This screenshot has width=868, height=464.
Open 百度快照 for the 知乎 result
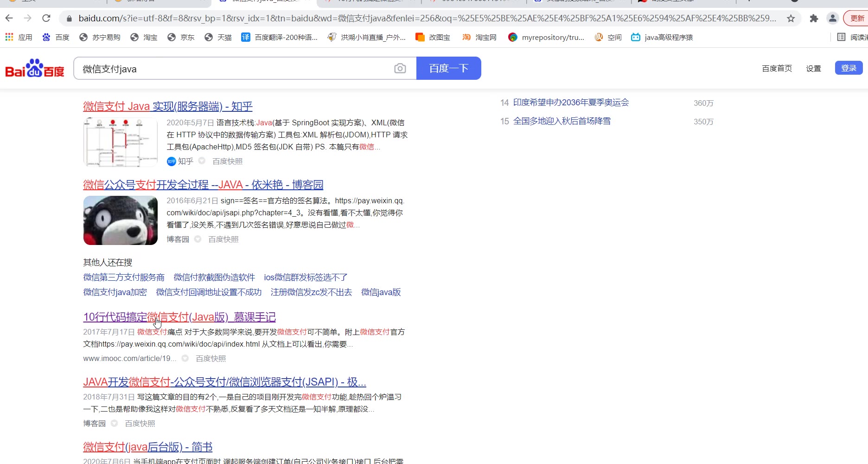tap(227, 161)
